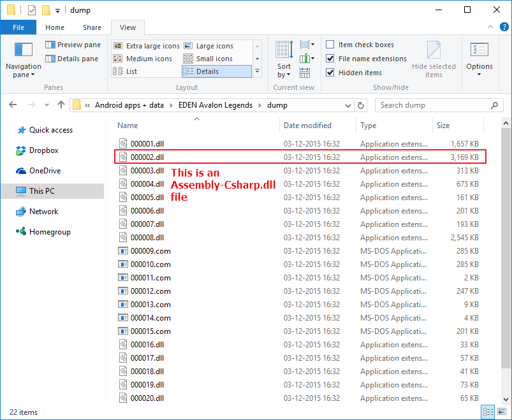Open the File tab
The width and height of the screenshot is (512, 420).
click(x=18, y=27)
